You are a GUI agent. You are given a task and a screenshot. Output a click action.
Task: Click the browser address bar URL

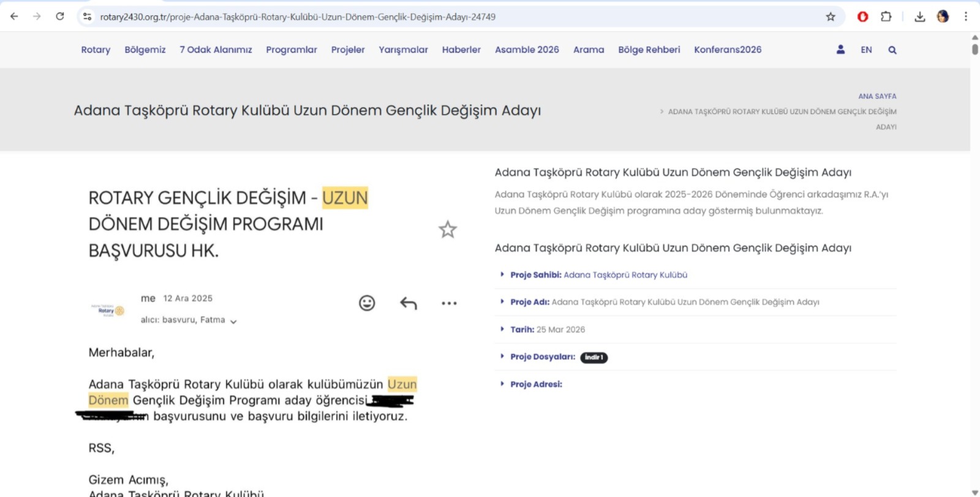[x=298, y=17]
